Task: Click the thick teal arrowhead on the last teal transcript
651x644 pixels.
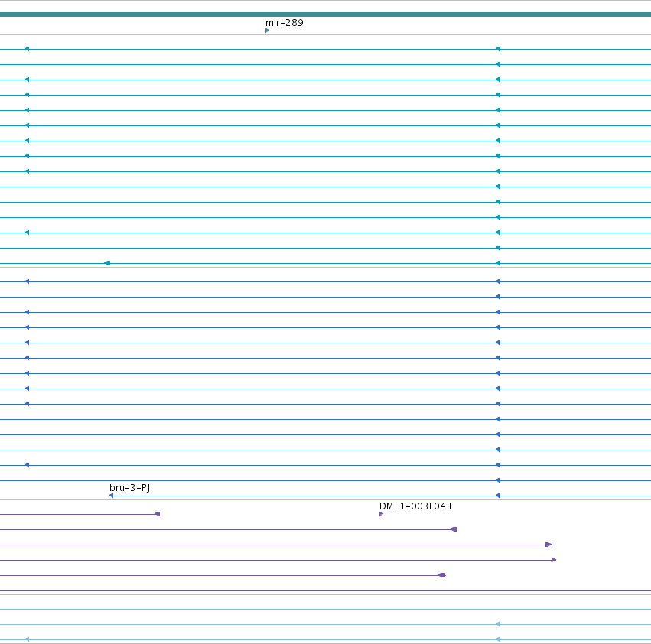Action: pos(107,263)
